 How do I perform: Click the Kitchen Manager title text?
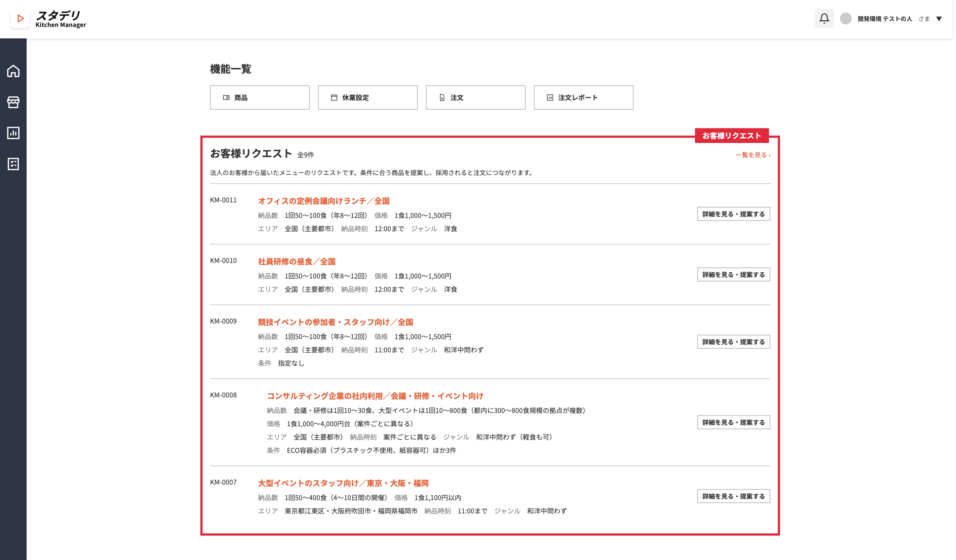coord(61,25)
